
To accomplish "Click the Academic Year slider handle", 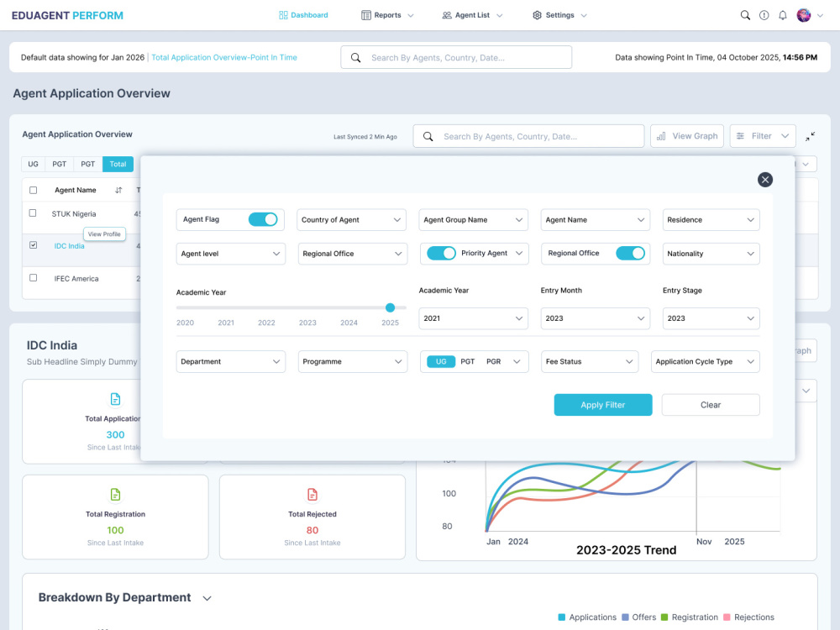I will coord(390,307).
